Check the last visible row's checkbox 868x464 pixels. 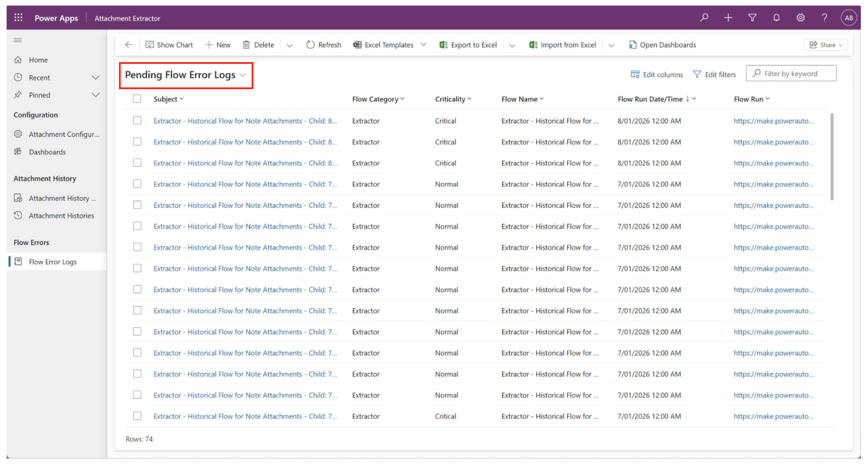click(137, 416)
